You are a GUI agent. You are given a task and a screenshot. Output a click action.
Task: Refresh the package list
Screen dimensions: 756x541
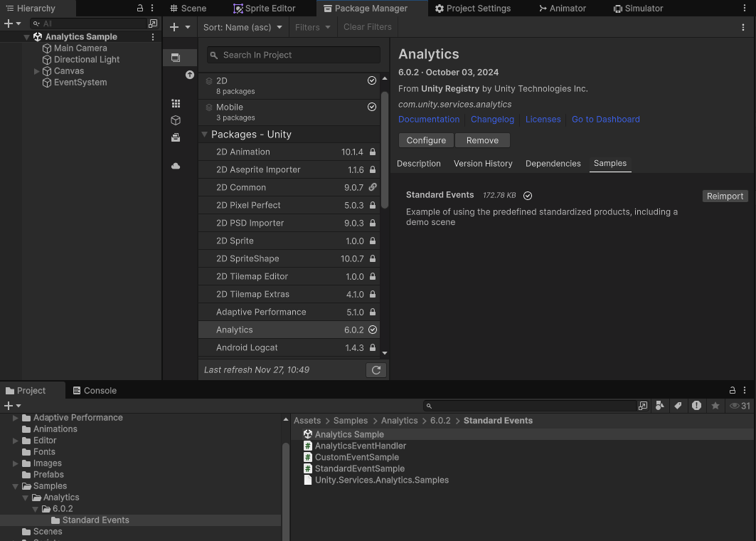click(x=376, y=370)
